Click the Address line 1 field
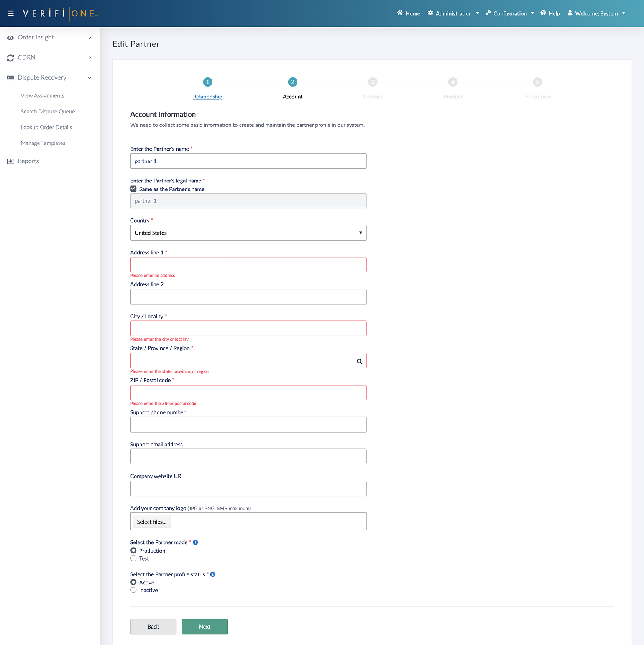This screenshot has height=645, width=644. [x=248, y=265]
